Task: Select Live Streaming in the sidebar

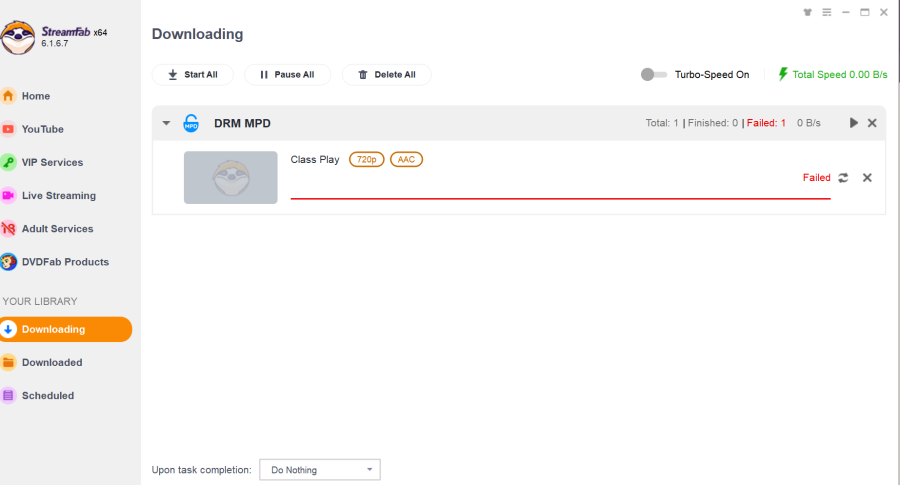Action: (59, 196)
